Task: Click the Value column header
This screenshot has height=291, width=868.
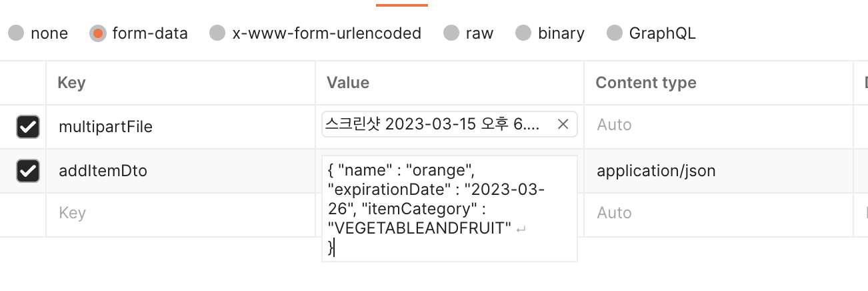Action: (347, 83)
